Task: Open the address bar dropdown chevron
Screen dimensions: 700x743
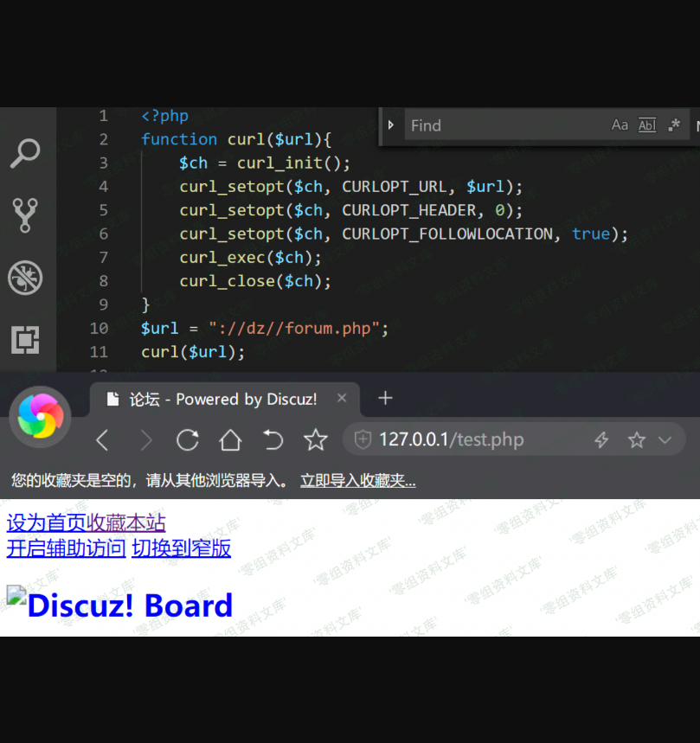Action: tap(665, 440)
